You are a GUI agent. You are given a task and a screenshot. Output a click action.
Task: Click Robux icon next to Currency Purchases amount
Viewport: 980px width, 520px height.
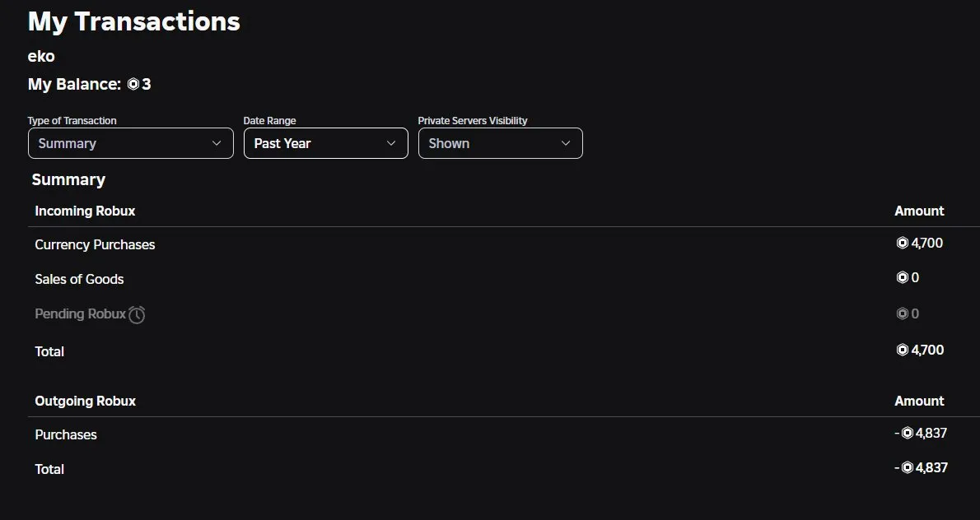(x=902, y=244)
